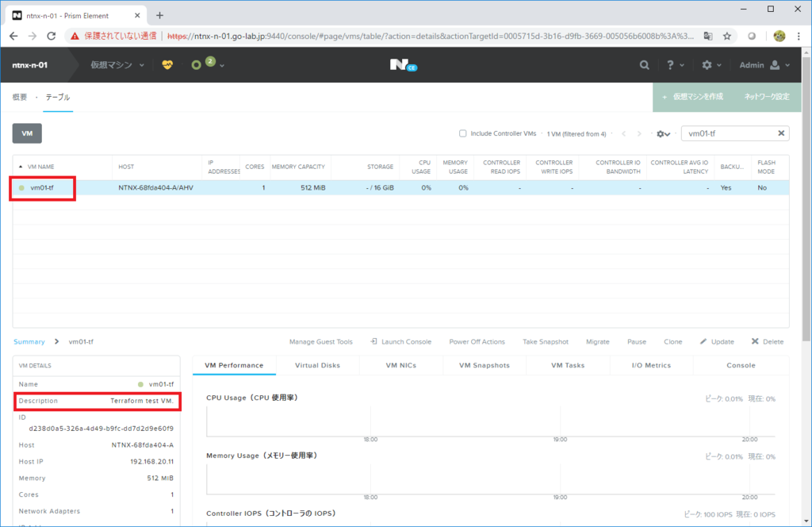The image size is (812, 527).
Task: Click browser back arrow
Action: (x=13, y=36)
